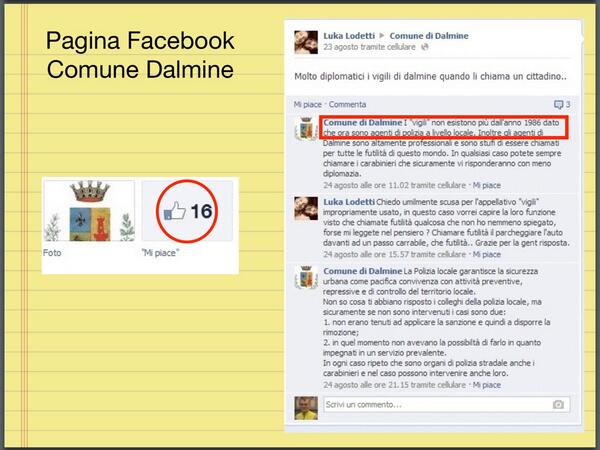
Task: Click 'Commenta' under the original post
Action: pyautogui.click(x=347, y=104)
